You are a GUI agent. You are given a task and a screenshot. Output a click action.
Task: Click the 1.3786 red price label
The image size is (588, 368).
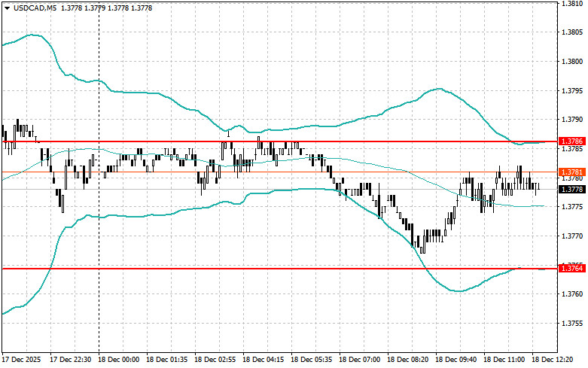(571, 141)
